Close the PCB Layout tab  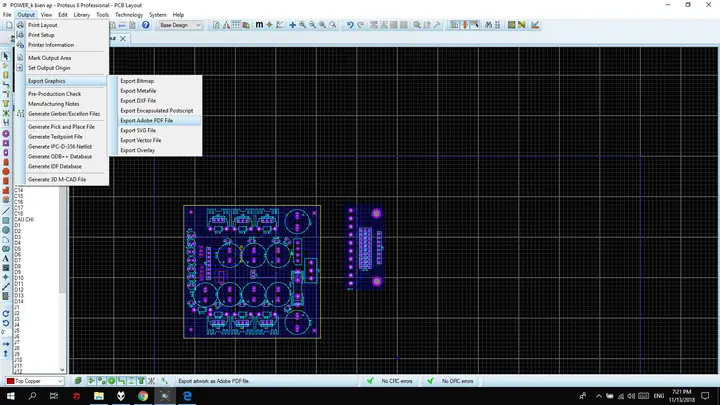point(123,39)
